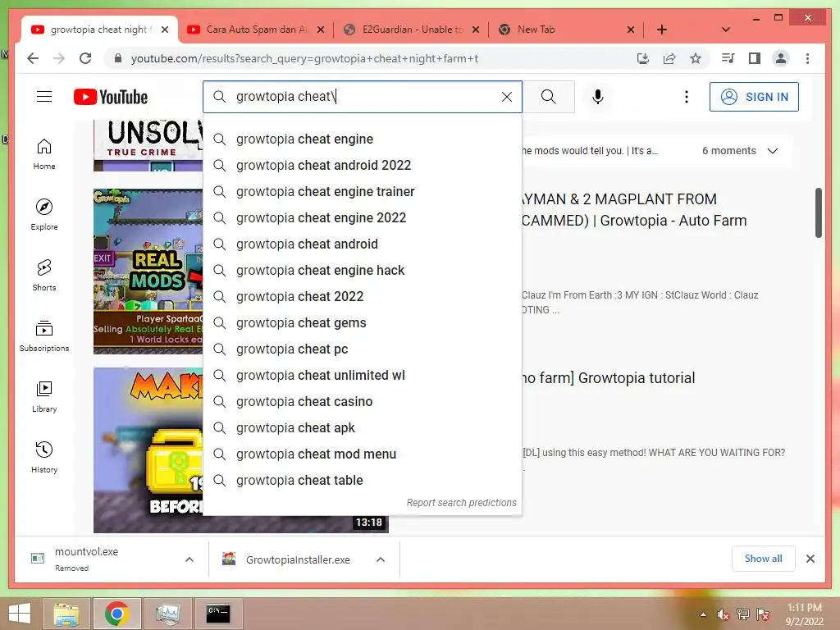840x630 pixels.
Task: Click the magnifier search button
Action: pyautogui.click(x=549, y=97)
